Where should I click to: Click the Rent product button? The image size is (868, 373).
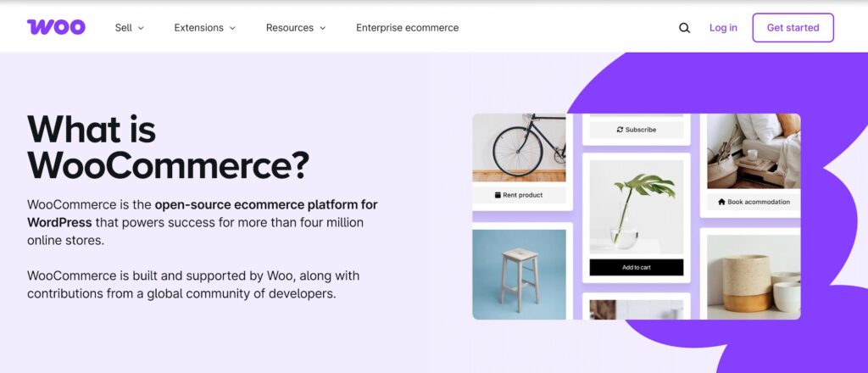(519, 195)
